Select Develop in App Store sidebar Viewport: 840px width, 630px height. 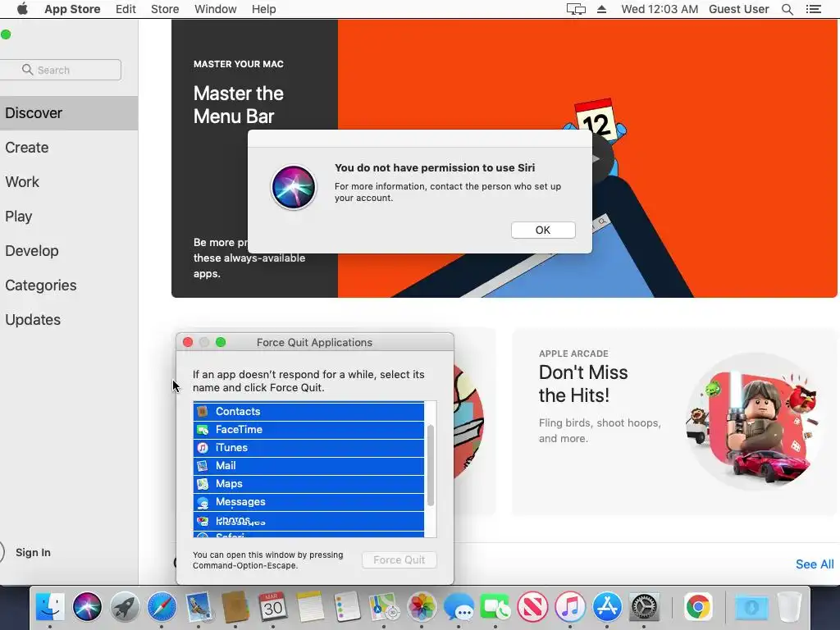pyautogui.click(x=69, y=251)
